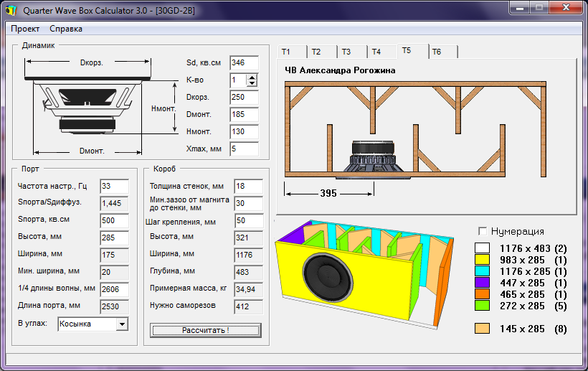588x371 pixels.
Task: Click the Толщина стенок, мм field
Action: [249, 187]
